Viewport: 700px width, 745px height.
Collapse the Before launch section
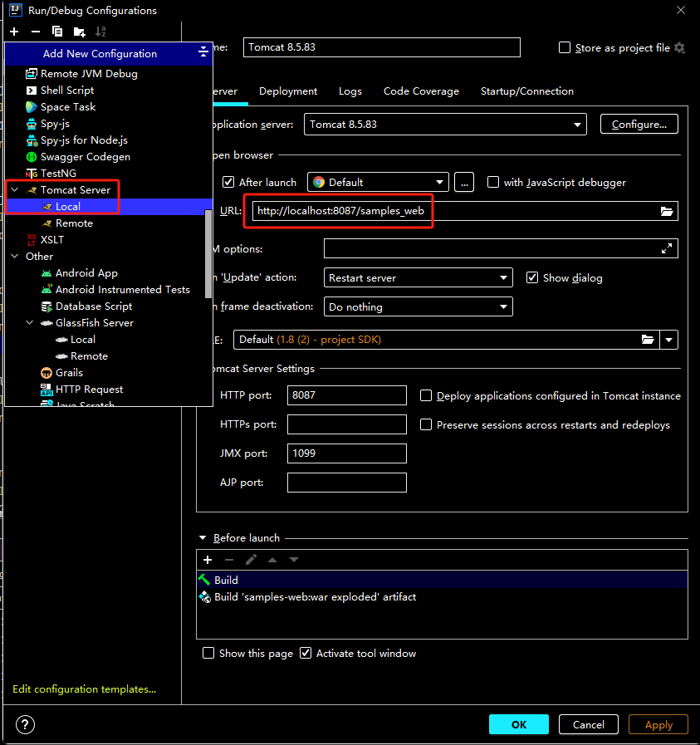point(203,538)
